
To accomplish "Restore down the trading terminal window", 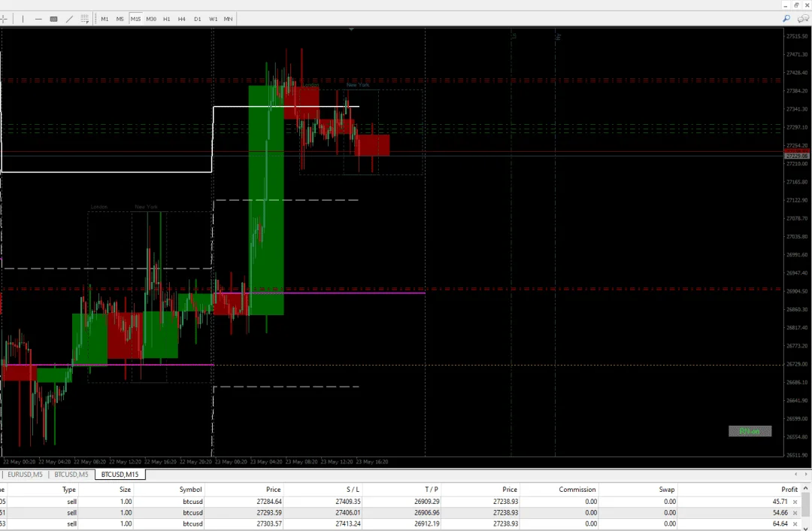I will (x=796, y=5).
